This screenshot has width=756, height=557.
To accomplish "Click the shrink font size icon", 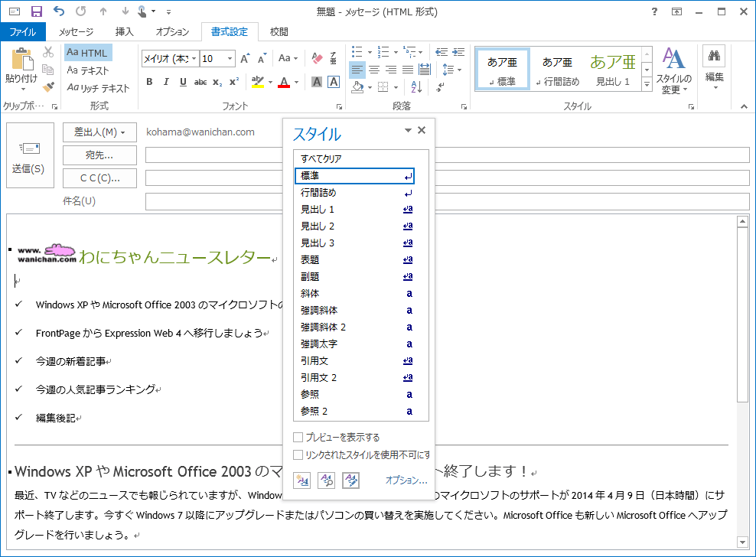I will click(262, 58).
